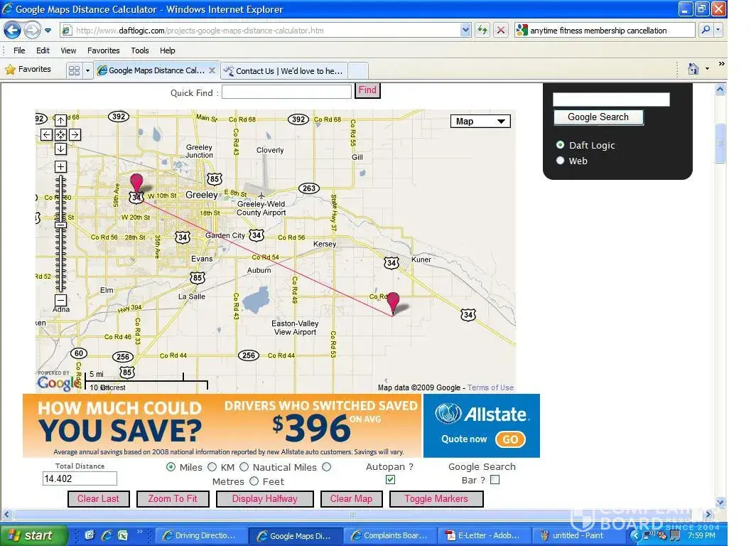
Task: Open the Home button dropdown arrow
Action: 707,69
